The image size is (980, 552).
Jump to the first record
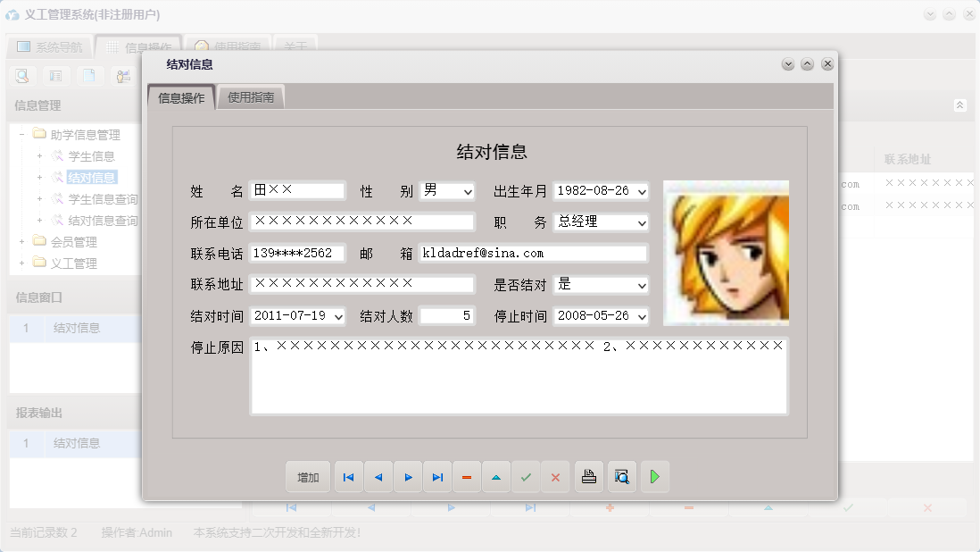[x=348, y=477]
